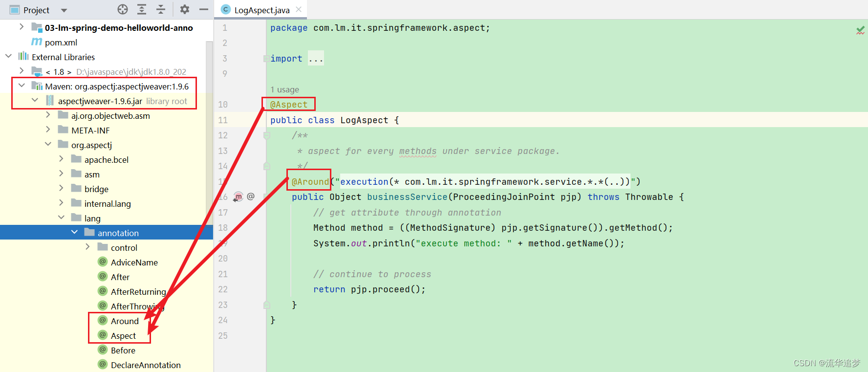Click pom.xml Maven file icon
The width and height of the screenshot is (868, 372).
point(37,42)
